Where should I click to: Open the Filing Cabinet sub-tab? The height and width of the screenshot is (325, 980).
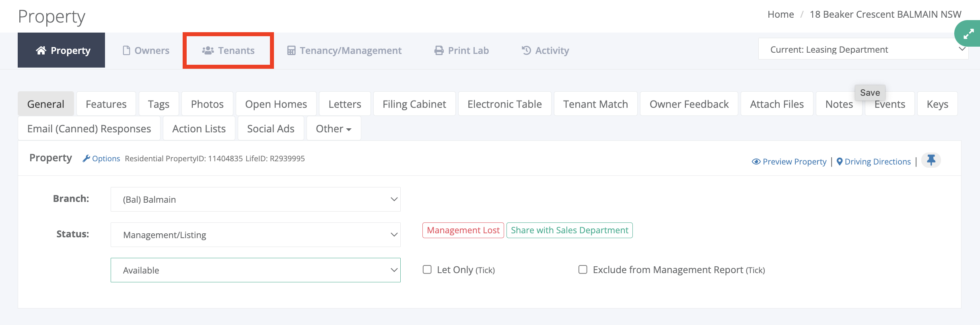414,104
